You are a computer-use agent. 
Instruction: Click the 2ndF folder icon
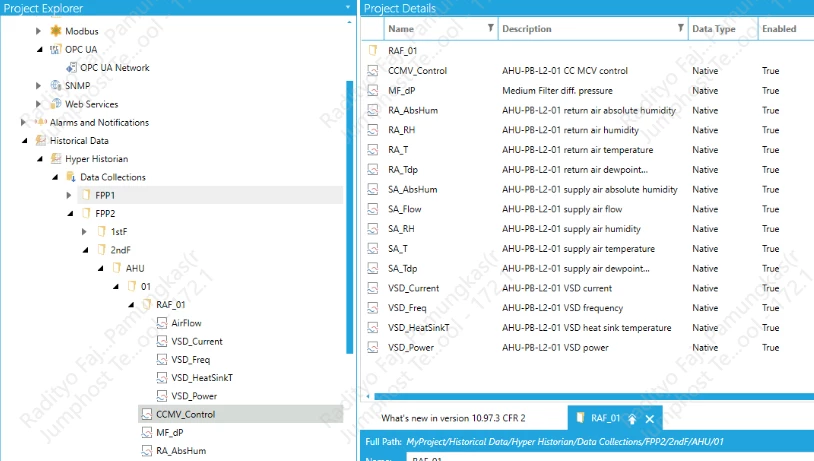tap(102, 250)
